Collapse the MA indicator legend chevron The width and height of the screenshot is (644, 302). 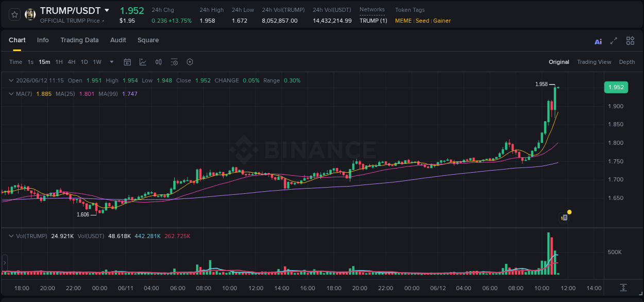(11, 94)
